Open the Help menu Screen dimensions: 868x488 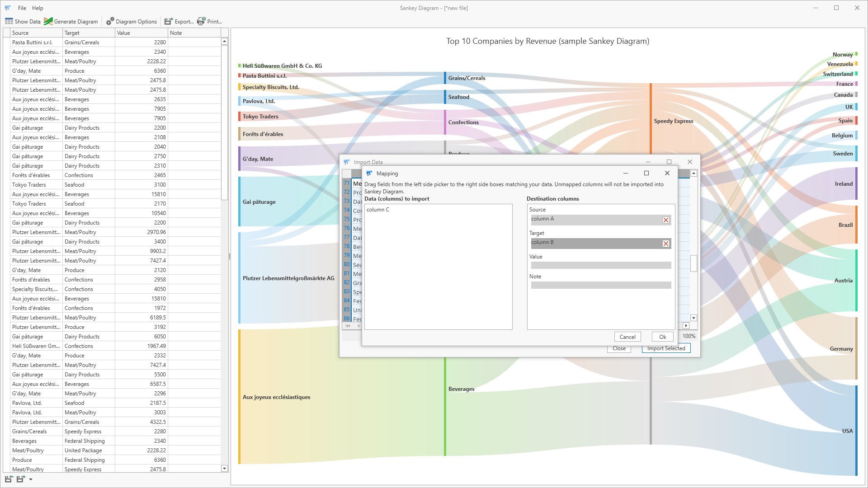(x=38, y=8)
